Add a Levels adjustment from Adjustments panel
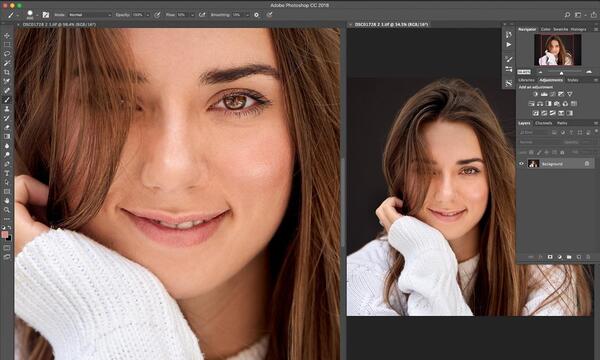Screen dimensions: 600x360 544,94
